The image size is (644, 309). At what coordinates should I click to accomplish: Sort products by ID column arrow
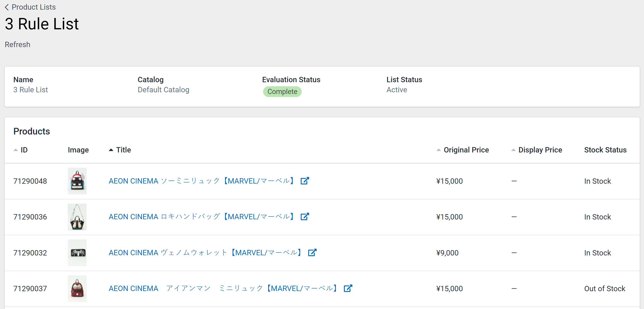15,150
